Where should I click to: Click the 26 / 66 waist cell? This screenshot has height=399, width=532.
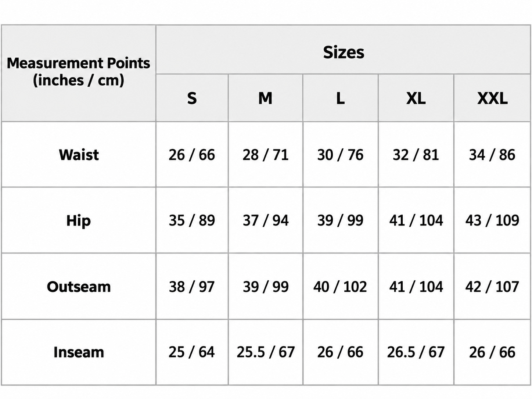pos(192,155)
